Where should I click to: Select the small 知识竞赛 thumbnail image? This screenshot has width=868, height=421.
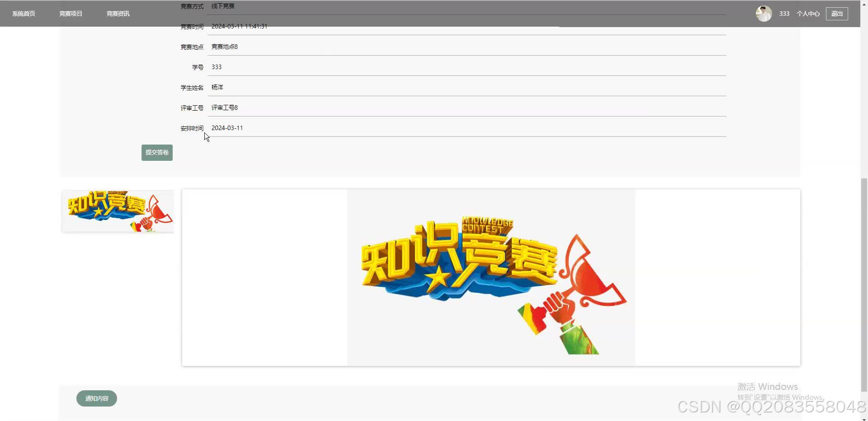pyautogui.click(x=118, y=211)
